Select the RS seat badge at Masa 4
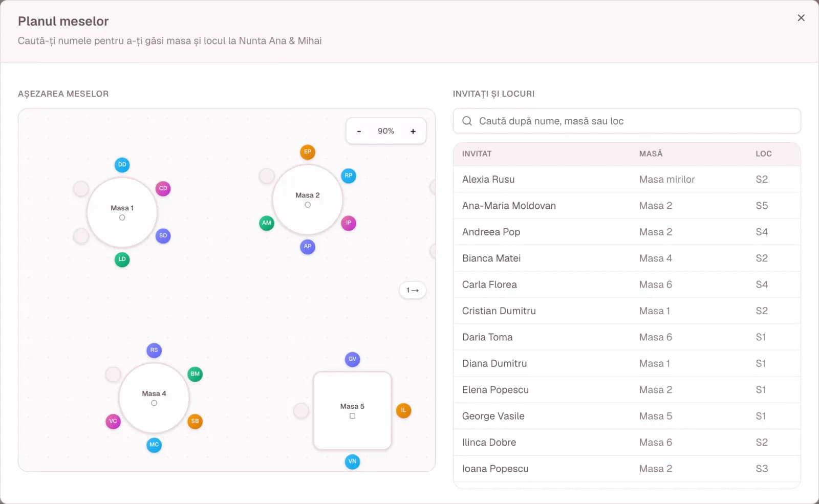Screen dimensions: 819x504 pos(154,350)
